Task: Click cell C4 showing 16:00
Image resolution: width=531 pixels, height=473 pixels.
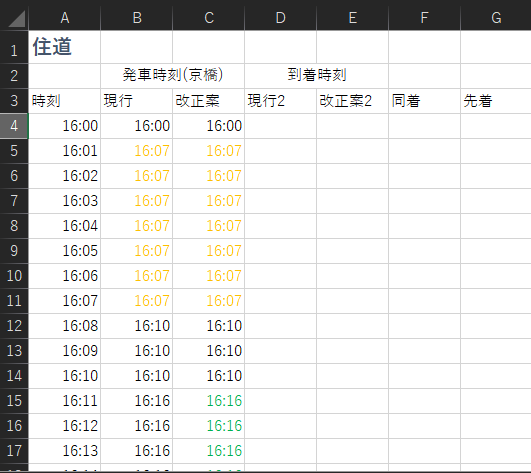Action: coord(209,126)
